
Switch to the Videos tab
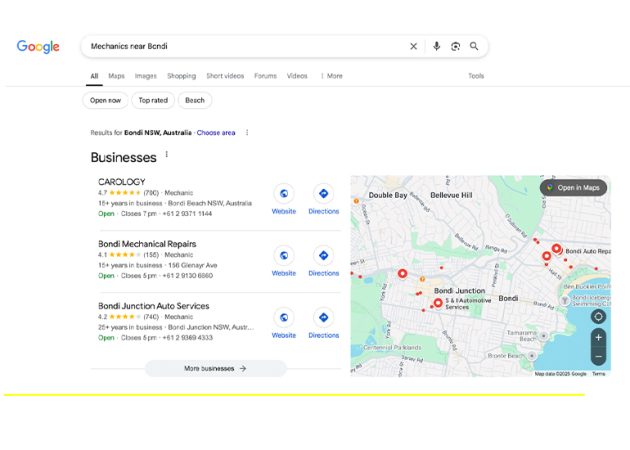coord(297,76)
